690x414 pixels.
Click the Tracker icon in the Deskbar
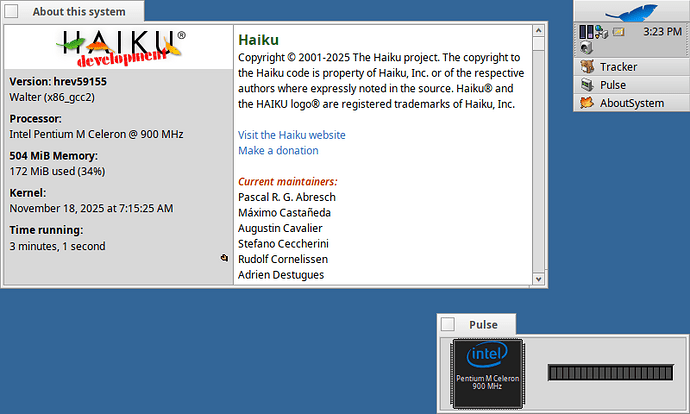586,67
